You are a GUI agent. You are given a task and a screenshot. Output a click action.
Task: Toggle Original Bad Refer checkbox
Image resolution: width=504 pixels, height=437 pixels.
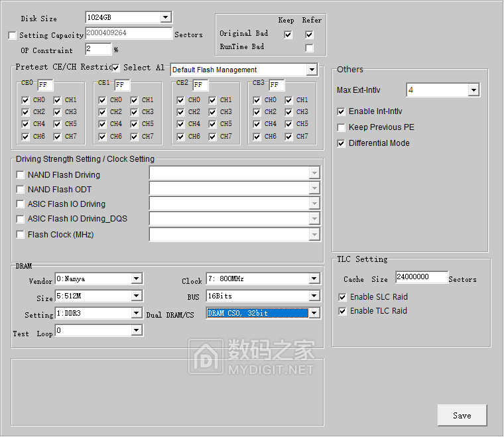coord(309,34)
